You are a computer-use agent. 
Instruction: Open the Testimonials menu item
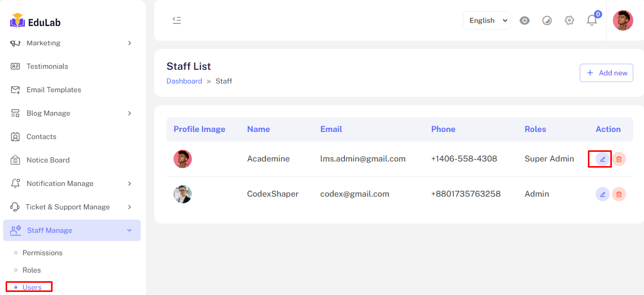(x=47, y=66)
